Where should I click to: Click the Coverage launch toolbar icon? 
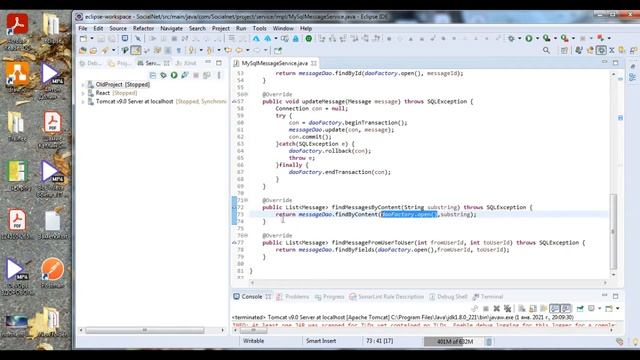pos(547,38)
